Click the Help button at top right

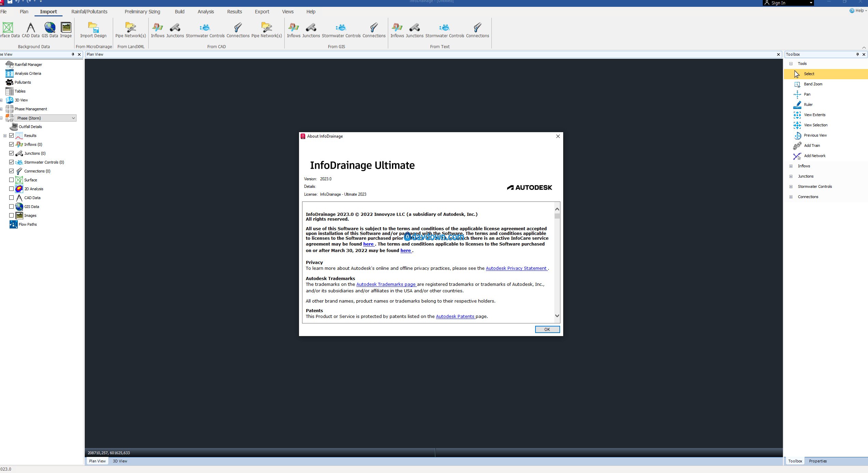click(858, 11)
